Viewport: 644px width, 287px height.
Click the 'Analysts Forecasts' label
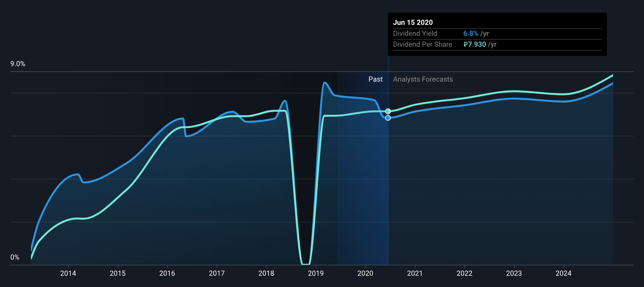click(x=423, y=79)
